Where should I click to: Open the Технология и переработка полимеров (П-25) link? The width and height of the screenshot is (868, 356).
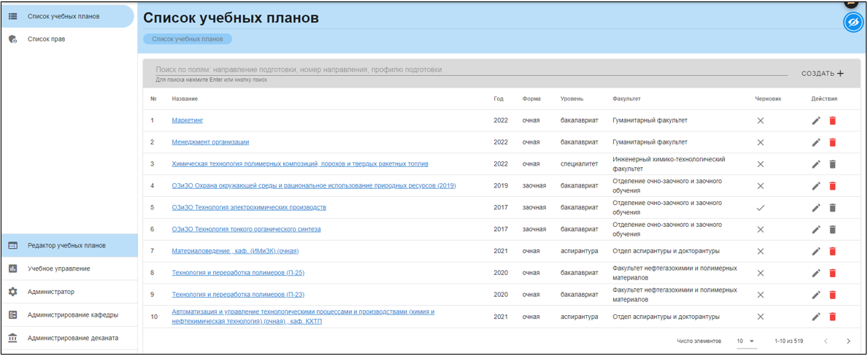coord(238,273)
